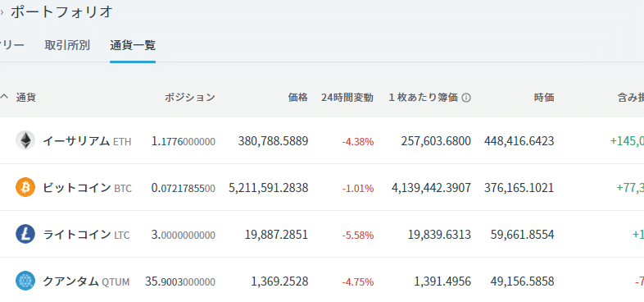
Task: Click the Bitcoin orange logo icon
Action: (25, 188)
